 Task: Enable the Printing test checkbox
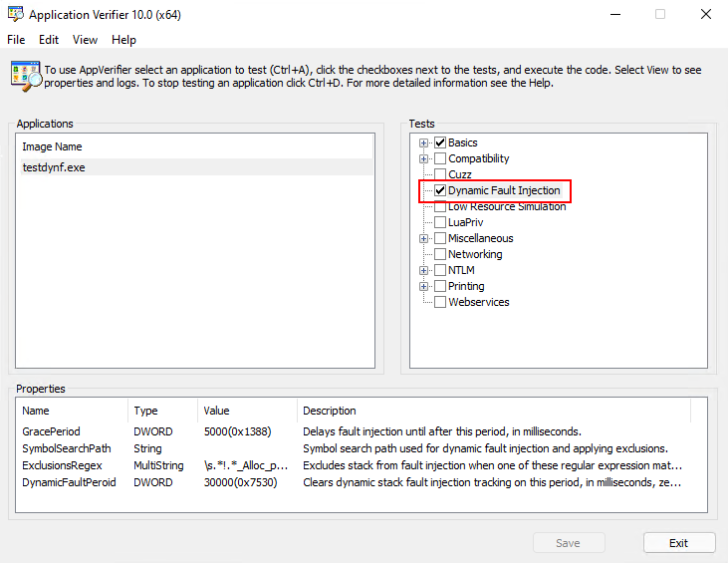(440, 286)
